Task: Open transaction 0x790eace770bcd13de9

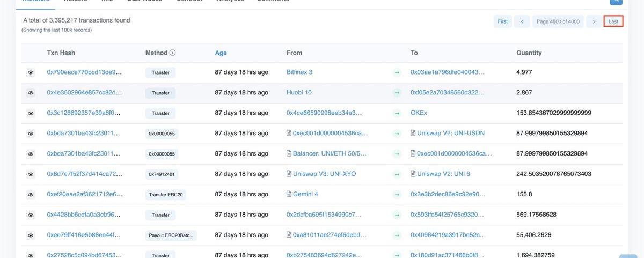Action: coord(85,72)
